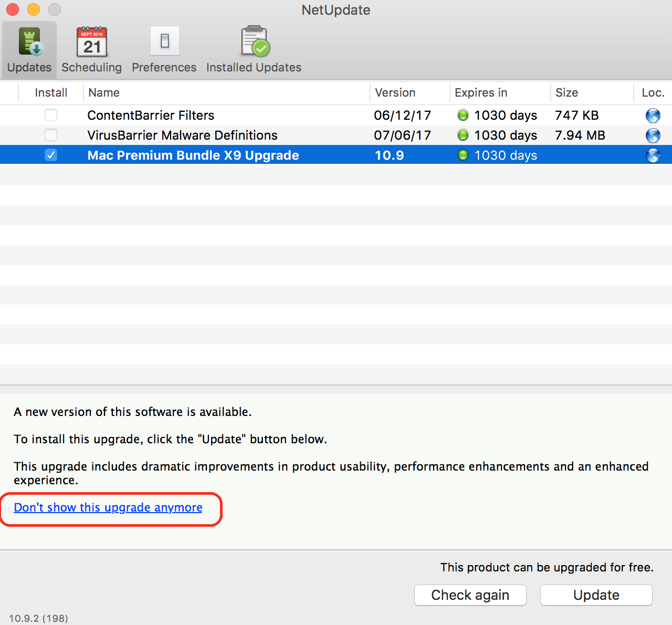Click "Don't show this upgrade anymore" link
Screen dimensions: 672x625
coord(108,507)
